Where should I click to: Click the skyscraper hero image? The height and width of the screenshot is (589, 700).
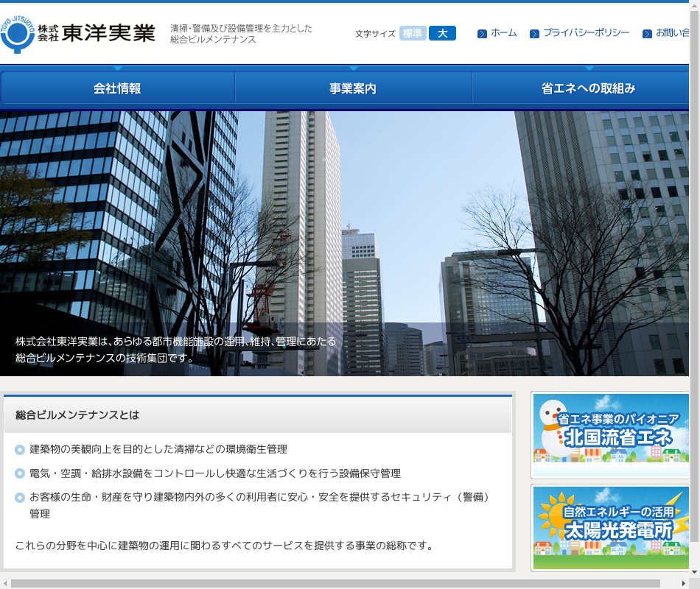pyautogui.click(x=345, y=244)
